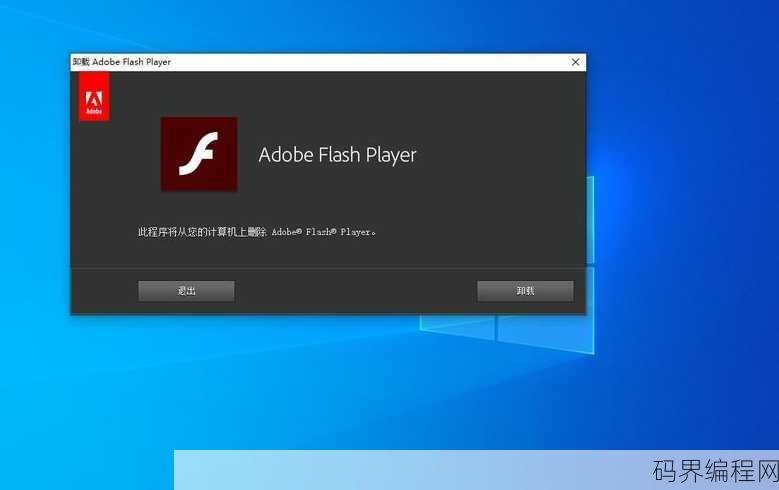Screen dimensions: 779x490
Task: Click the 退出 (Exit) button
Action: tap(186, 291)
